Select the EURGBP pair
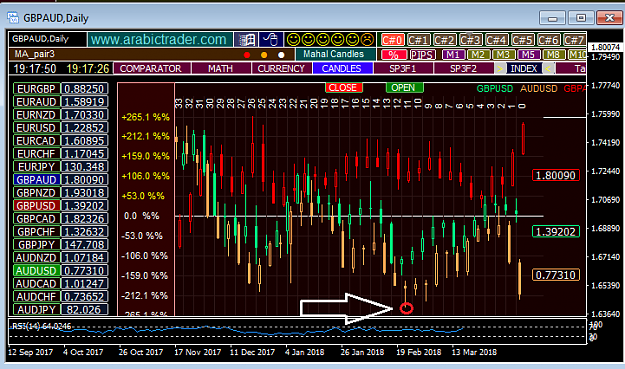 (x=37, y=89)
